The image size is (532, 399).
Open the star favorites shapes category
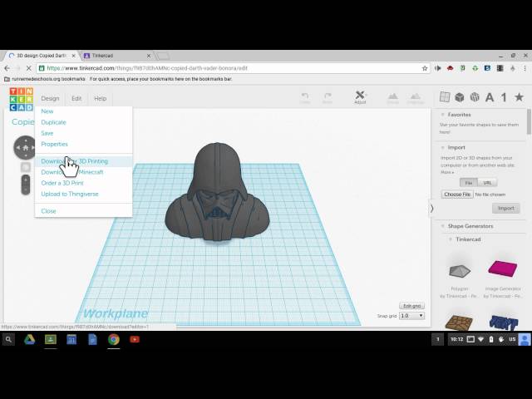click(x=519, y=97)
